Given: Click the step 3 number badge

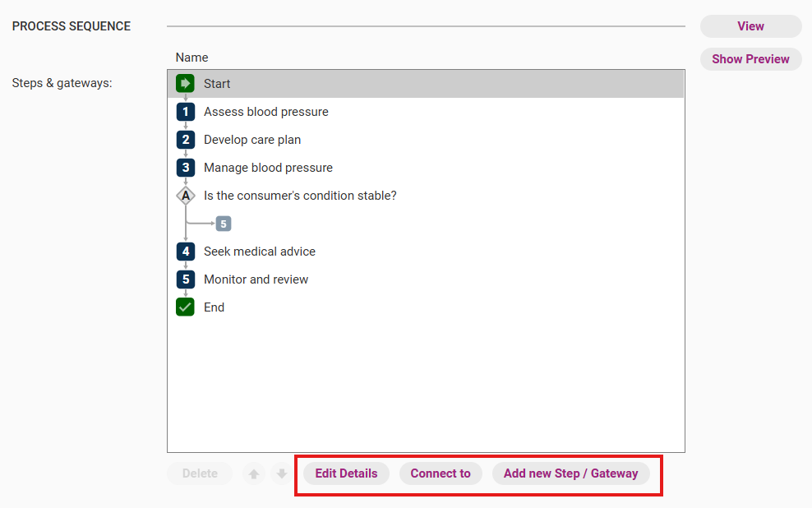Looking at the screenshot, I should click(x=186, y=168).
